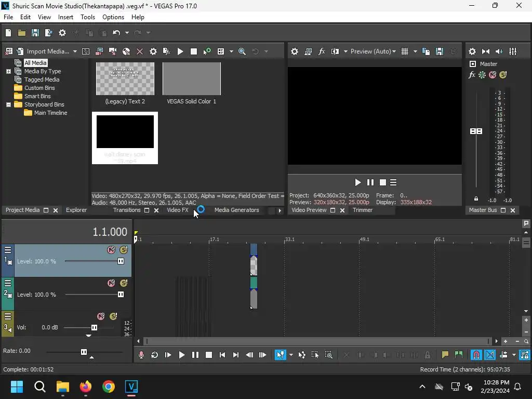Viewport: 532px width, 399px height.
Task: Show the preview overlays grid icon
Action: point(404,51)
